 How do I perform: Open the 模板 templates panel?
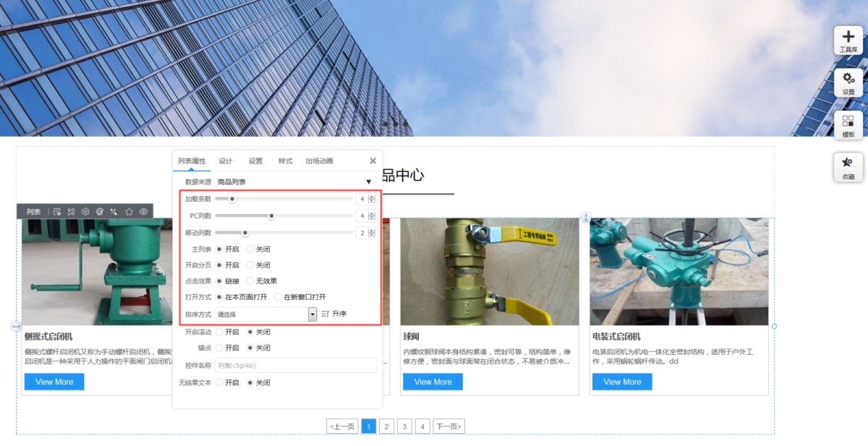coord(848,126)
